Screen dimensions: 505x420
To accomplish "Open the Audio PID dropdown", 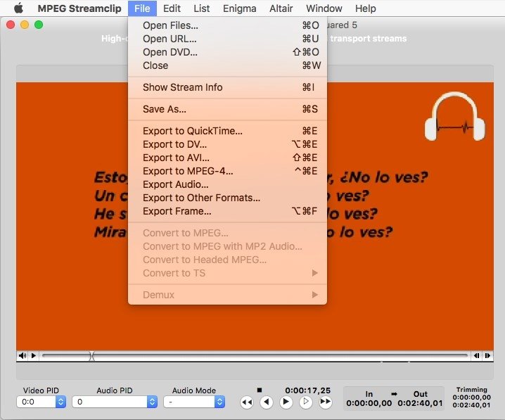I will 115,402.
